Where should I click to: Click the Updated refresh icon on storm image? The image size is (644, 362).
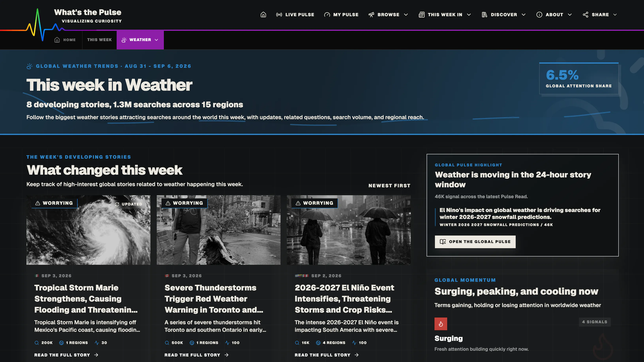tap(117, 204)
